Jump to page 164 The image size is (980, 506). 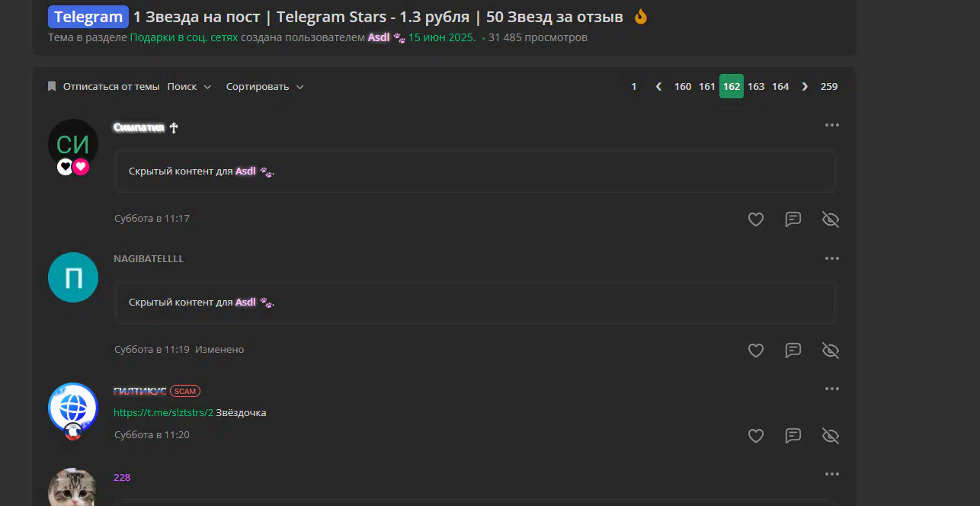[x=780, y=87]
